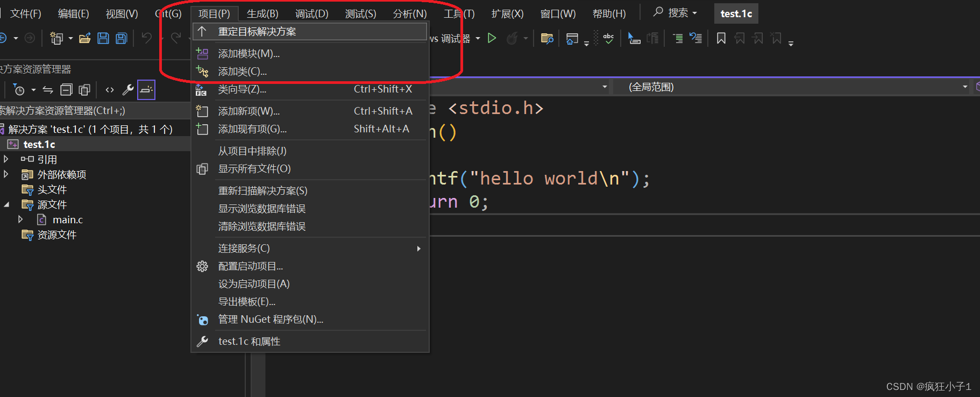
Task: Collapse the 源文件 folder node
Action: pyautogui.click(x=6, y=204)
